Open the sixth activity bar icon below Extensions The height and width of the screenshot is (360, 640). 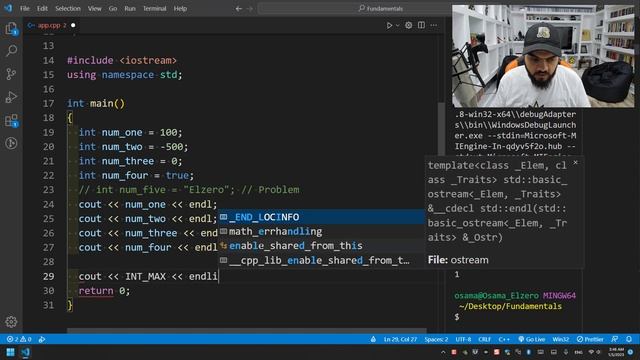[x=11, y=143]
